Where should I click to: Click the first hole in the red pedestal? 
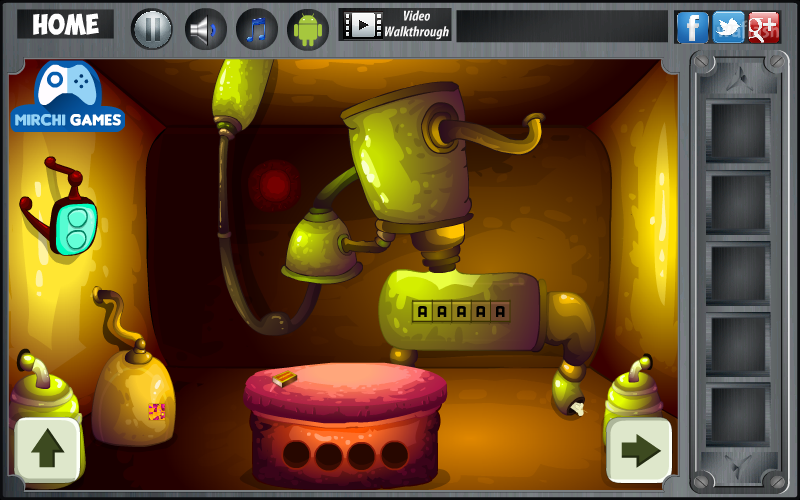pos(296,455)
